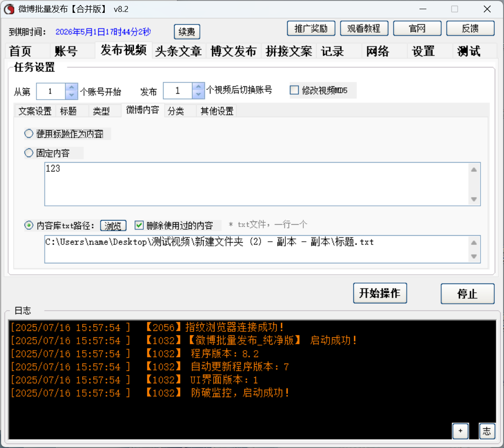This screenshot has width=504, height=448.
Task: Select the 发布视频 tab
Action: coord(124,50)
